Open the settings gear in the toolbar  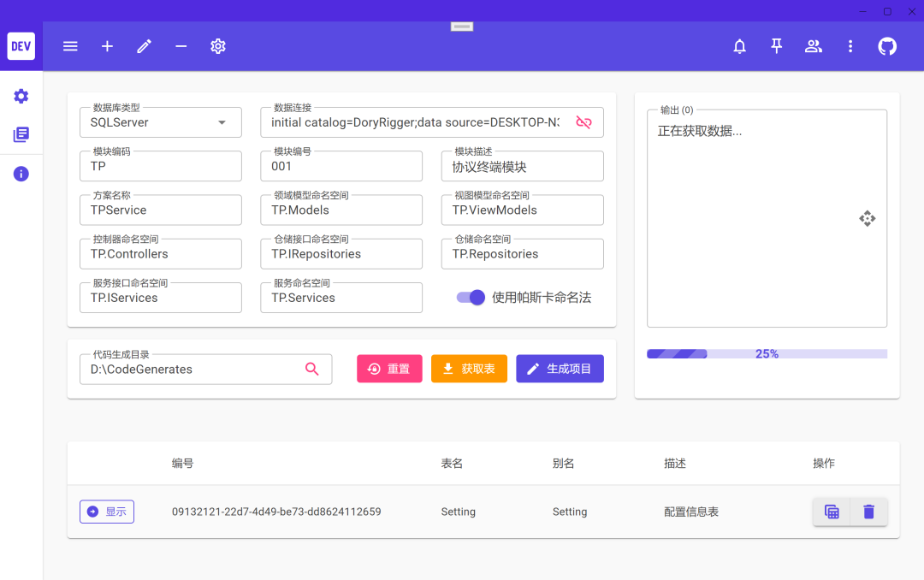point(217,46)
